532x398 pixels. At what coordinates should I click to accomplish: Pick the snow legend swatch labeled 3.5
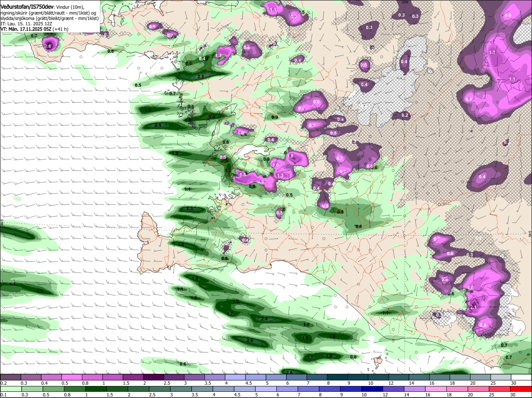(215, 377)
